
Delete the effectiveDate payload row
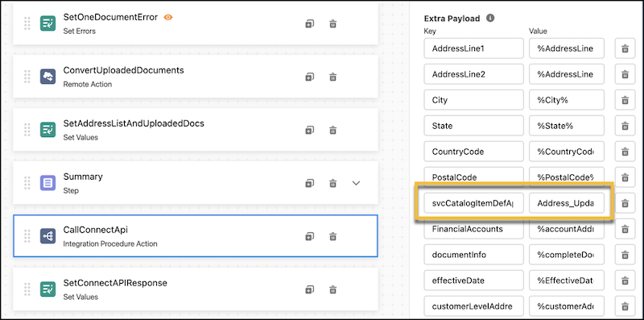coord(625,281)
